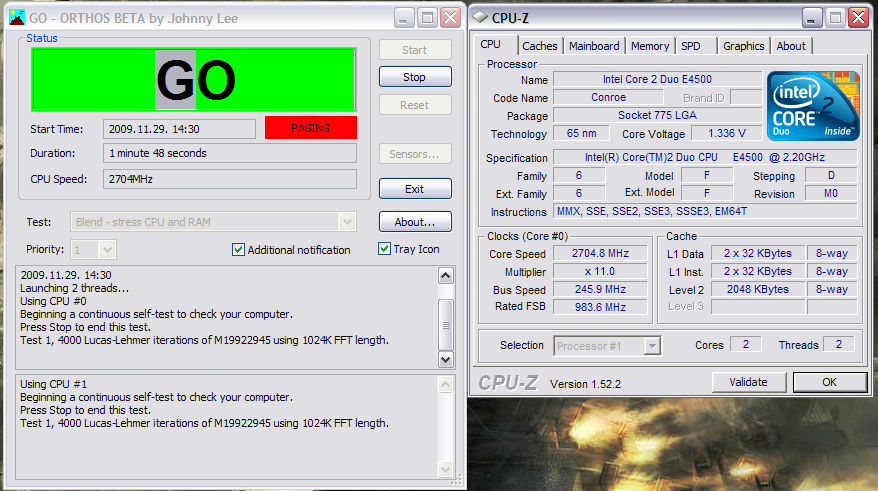Screen dimensions: 878x491
Task: Click the CPU-Z title bar icon
Action: (x=480, y=18)
